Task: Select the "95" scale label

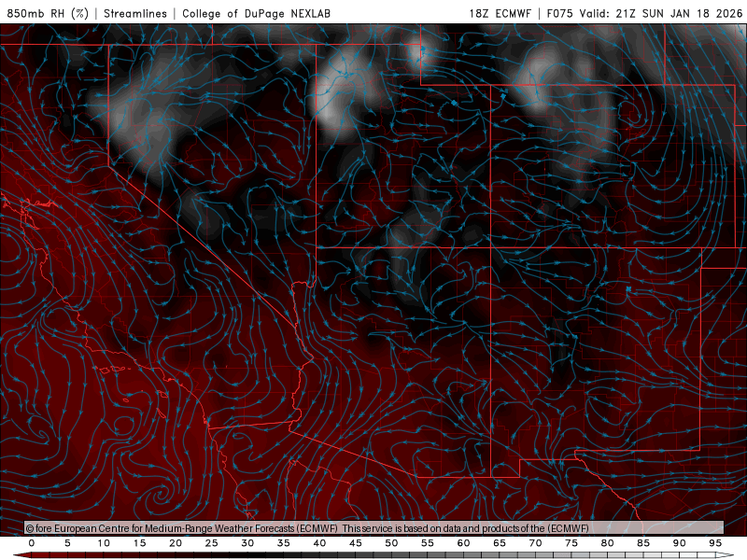Action: click(x=715, y=543)
